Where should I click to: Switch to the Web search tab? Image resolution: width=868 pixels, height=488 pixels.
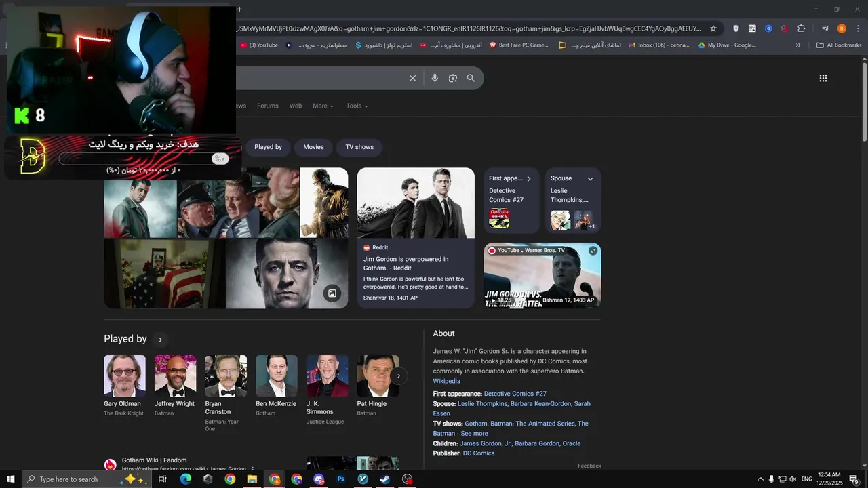click(296, 106)
